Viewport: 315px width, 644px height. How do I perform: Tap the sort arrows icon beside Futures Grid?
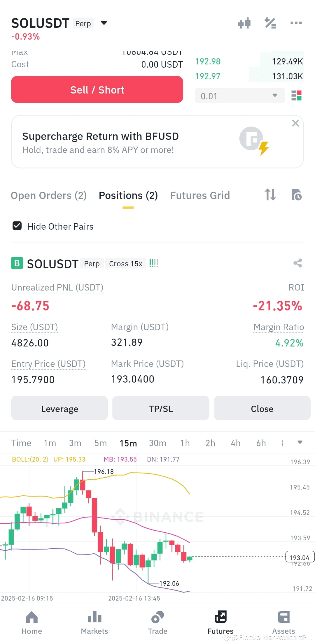click(x=270, y=195)
